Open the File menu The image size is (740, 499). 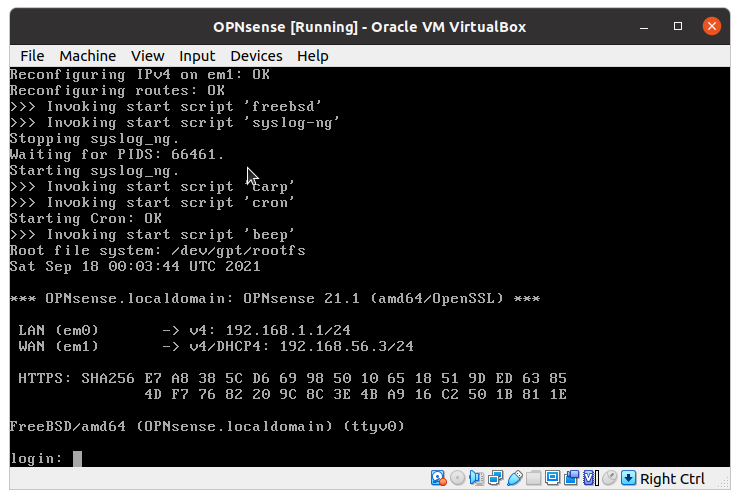32,56
